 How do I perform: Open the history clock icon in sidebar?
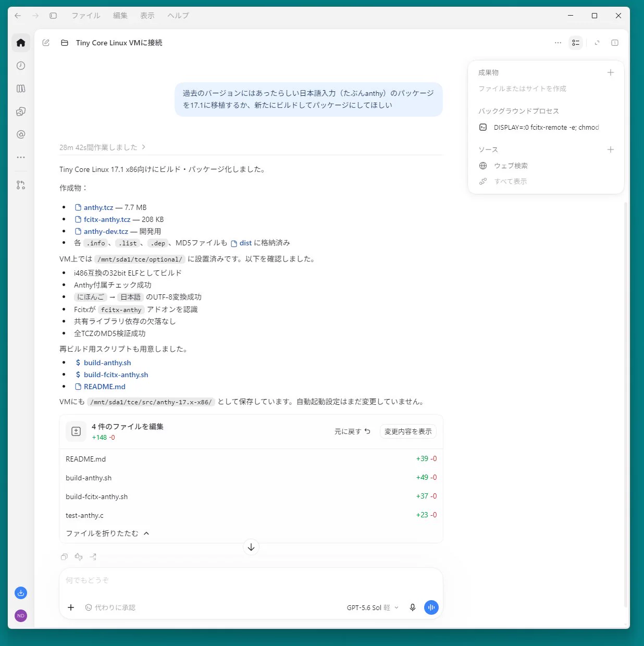[x=21, y=66]
